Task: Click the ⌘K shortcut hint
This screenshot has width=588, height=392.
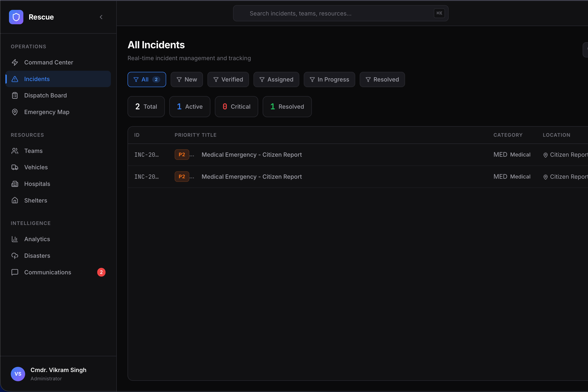Action: point(439,13)
